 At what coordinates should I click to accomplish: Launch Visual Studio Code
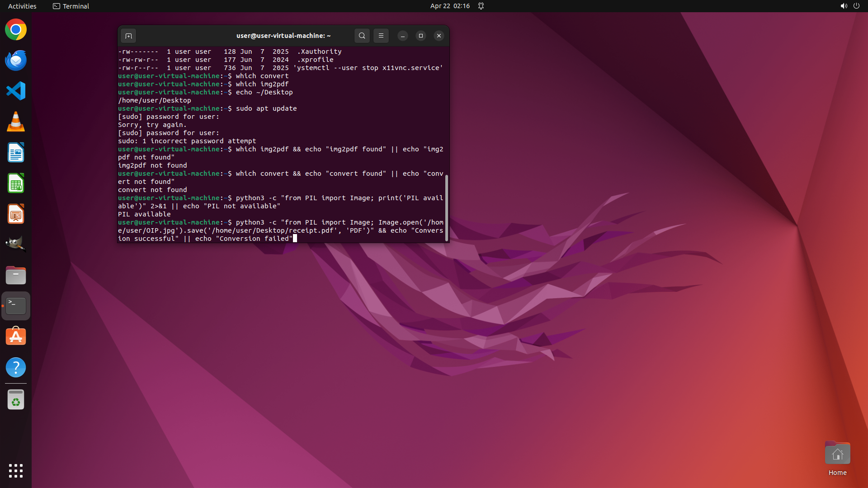(16, 91)
